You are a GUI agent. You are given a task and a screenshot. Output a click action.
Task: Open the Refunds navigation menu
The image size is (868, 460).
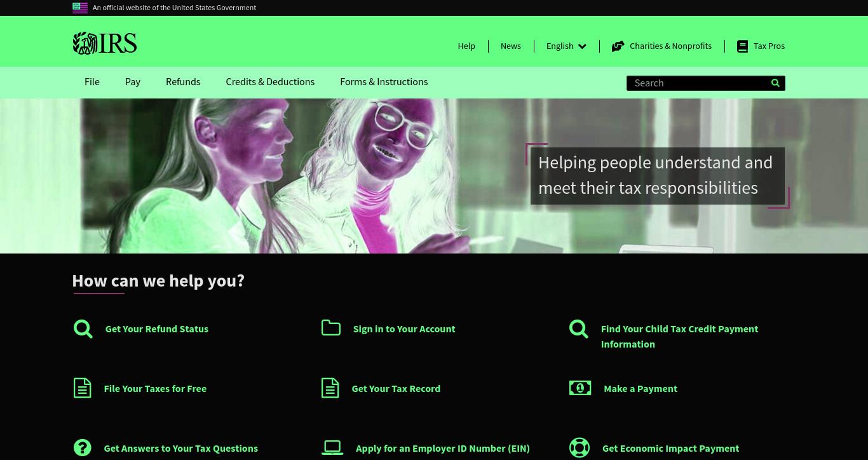coord(183,82)
